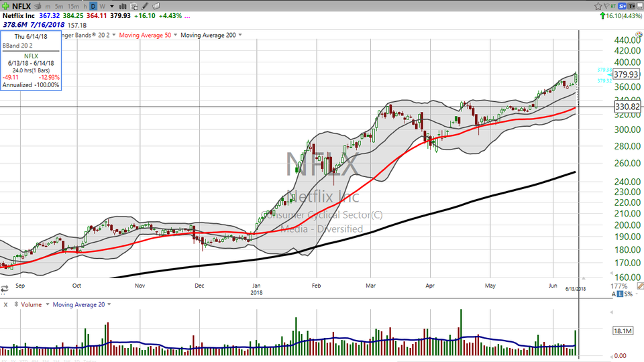
Task: Open the volume Moving Average 20 menu
Action: click(79, 304)
